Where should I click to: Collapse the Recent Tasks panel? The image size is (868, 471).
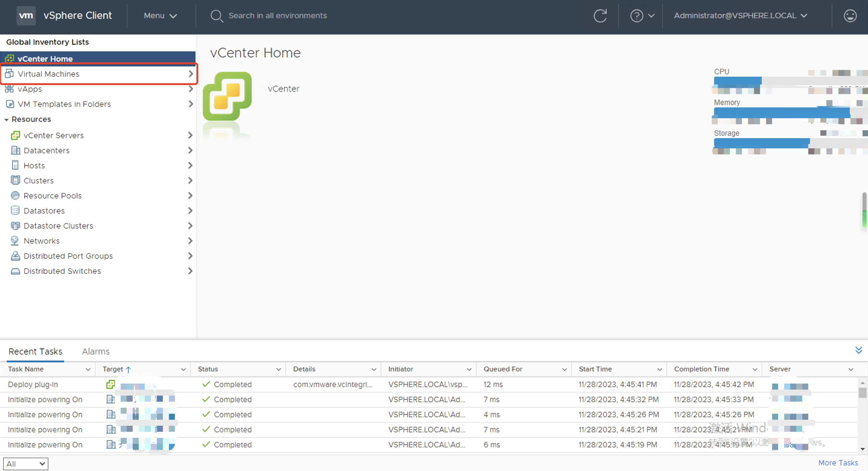coord(859,350)
